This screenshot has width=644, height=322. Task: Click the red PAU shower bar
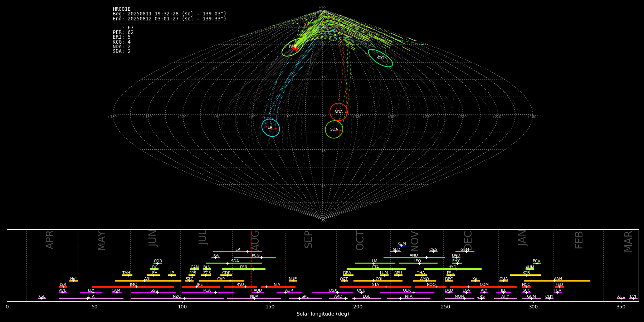click(240, 287)
